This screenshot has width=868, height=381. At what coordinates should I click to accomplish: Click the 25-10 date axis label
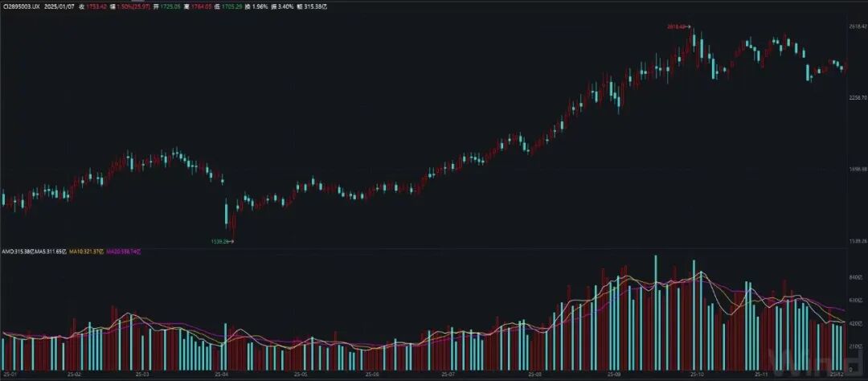click(696, 375)
